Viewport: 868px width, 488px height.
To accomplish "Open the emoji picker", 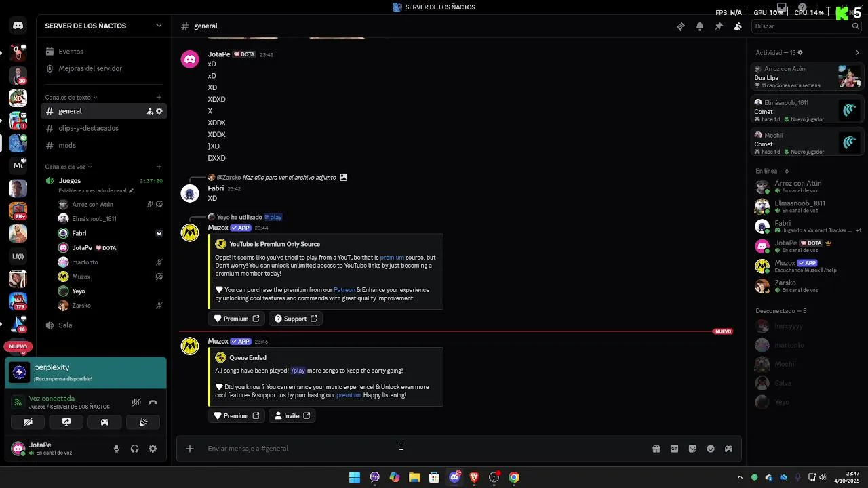I will 711,449.
